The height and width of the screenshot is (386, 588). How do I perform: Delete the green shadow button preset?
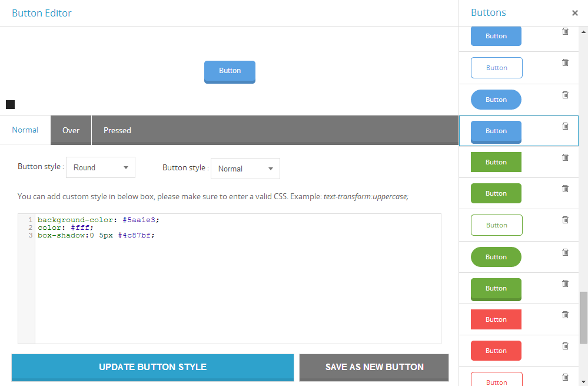(x=565, y=283)
